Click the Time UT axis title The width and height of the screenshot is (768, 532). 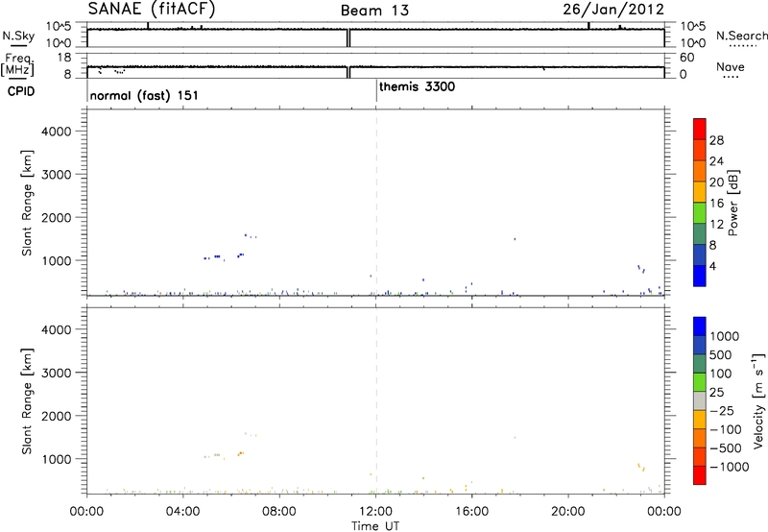[375, 526]
